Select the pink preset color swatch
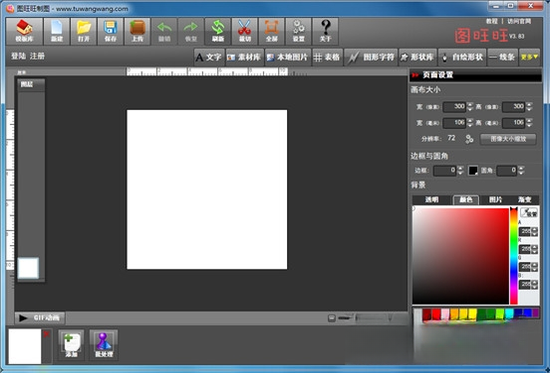The image size is (550, 373). [445, 314]
